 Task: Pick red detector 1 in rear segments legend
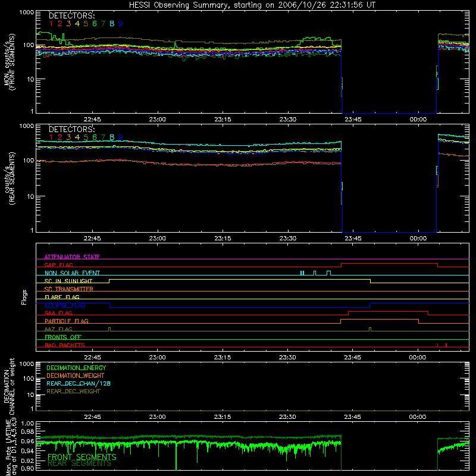tap(51, 137)
